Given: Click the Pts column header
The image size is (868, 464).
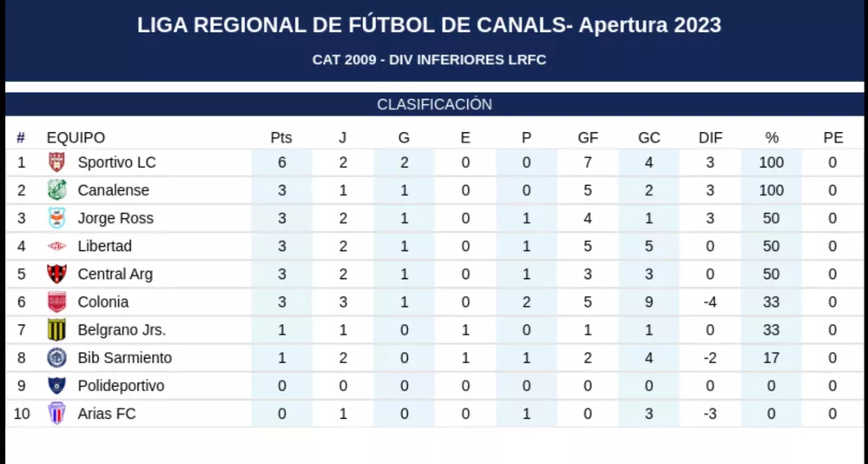Looking at the screenshot, I should [281, 137].
